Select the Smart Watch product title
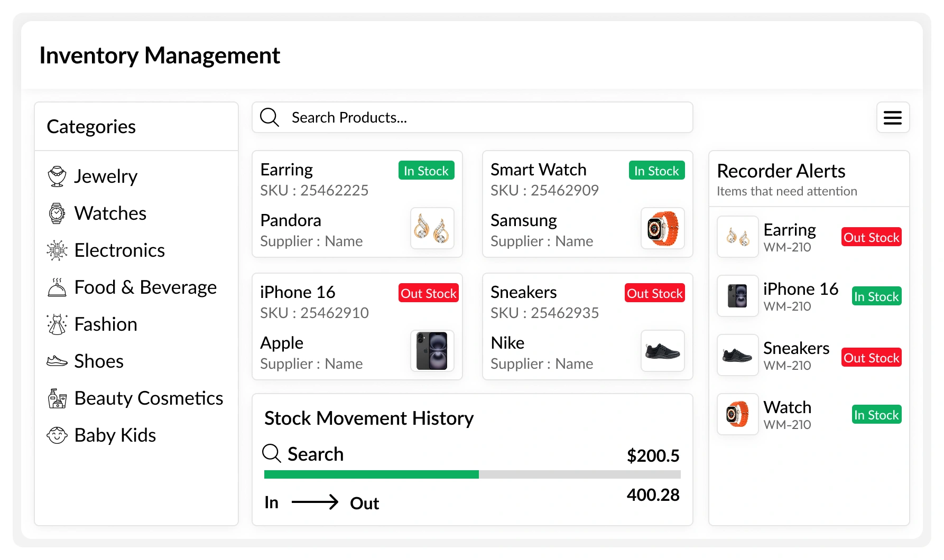The width and height of the screenshot is (944, 560). click(x=538, y=170)
